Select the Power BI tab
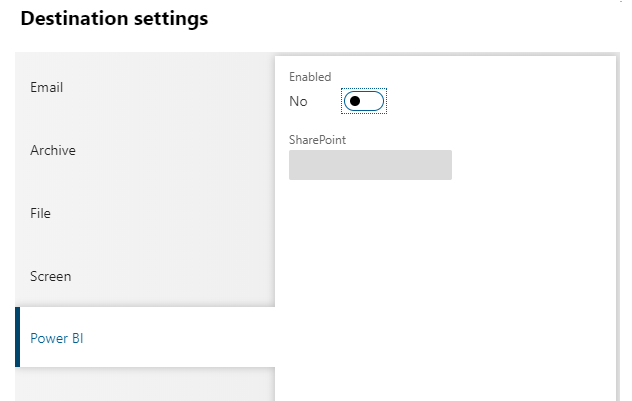 tap(145, 338)
